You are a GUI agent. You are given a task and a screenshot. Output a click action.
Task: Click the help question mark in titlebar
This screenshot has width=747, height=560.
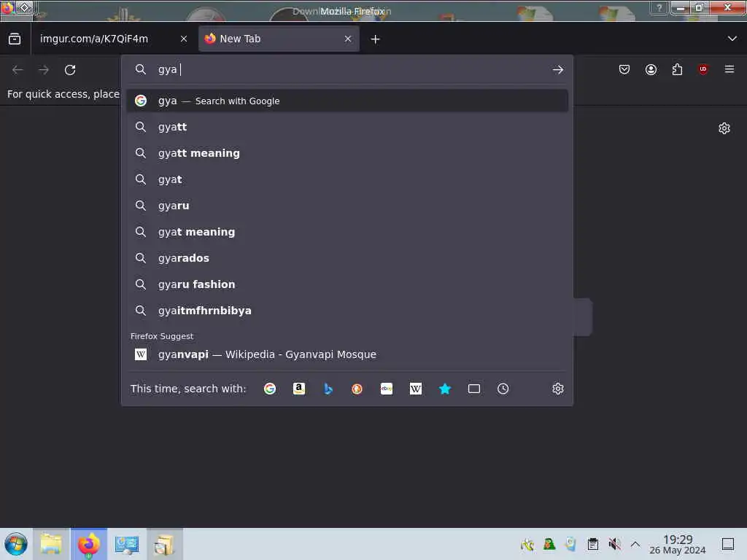(659, 8)
